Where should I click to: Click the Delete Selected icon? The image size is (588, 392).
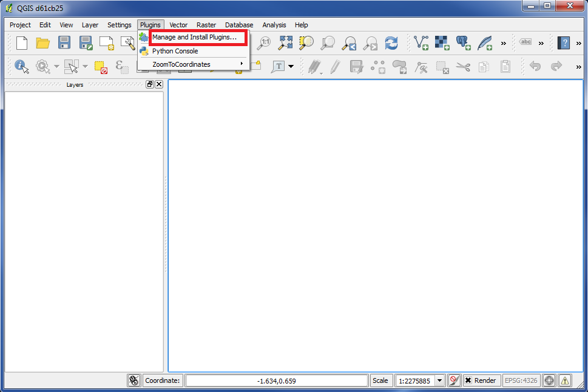click(442, 67)
